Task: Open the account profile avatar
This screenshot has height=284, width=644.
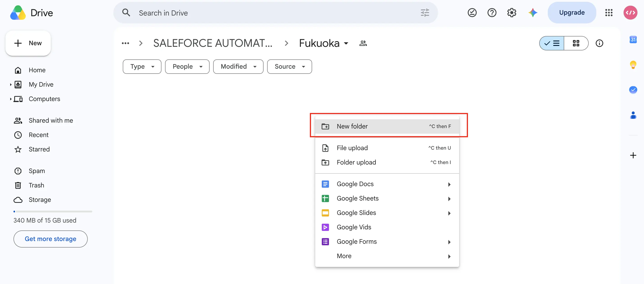Action: [630, 13]
